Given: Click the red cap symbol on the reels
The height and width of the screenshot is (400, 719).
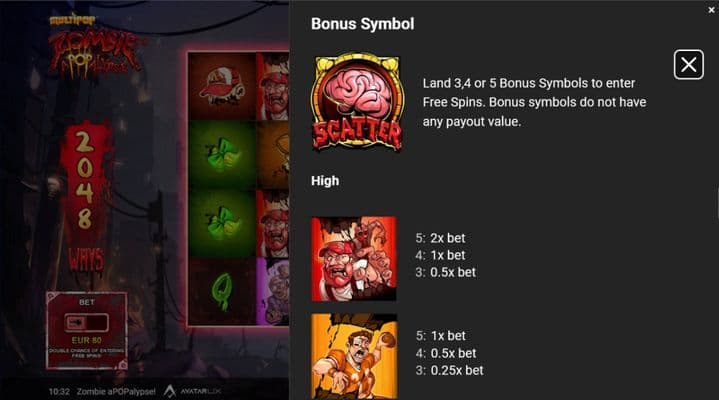Looking at the screenshot, I should (x=222, y=86).
